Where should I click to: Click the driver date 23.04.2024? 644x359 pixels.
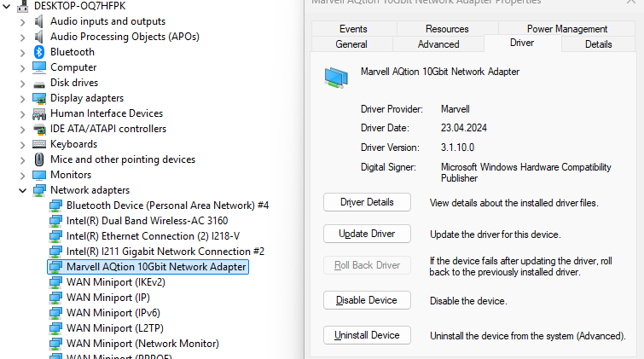pyautogui.click(x=464, y=128)
